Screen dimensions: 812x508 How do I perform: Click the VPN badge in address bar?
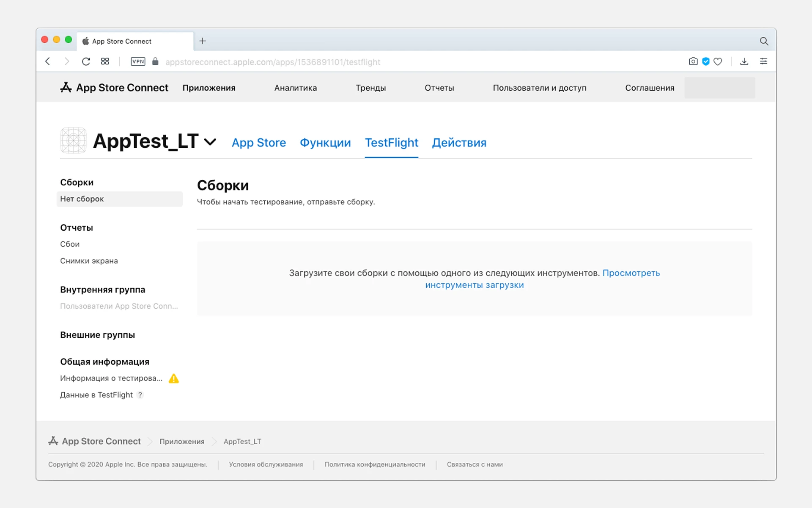tap(138, 61)
